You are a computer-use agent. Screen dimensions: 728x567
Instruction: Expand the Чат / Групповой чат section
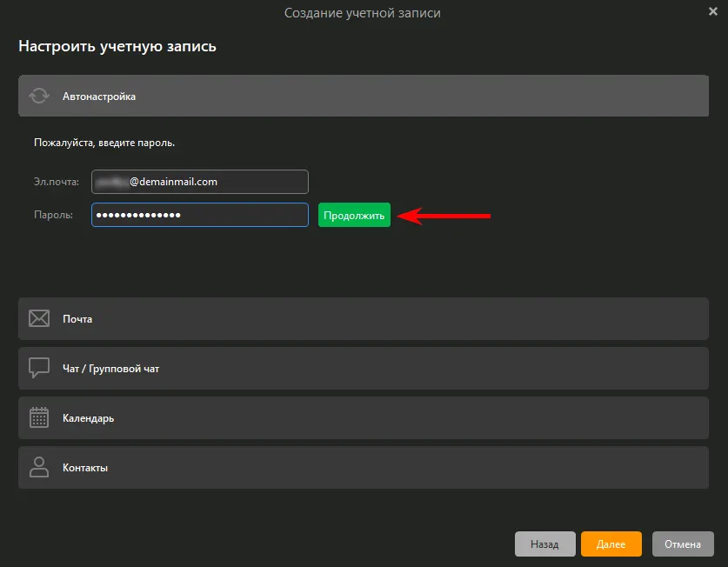click(363, 368)
